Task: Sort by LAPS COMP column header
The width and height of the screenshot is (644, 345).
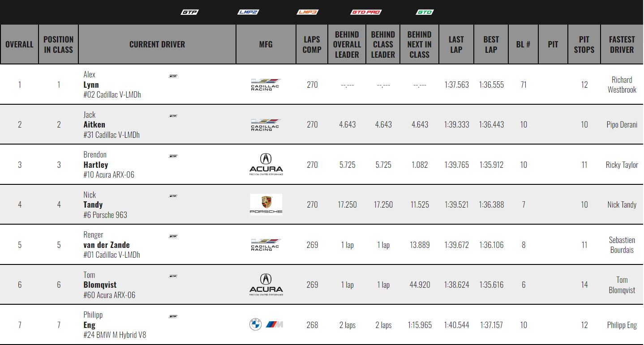Action: pyautogui.click(x=312, y=44)
